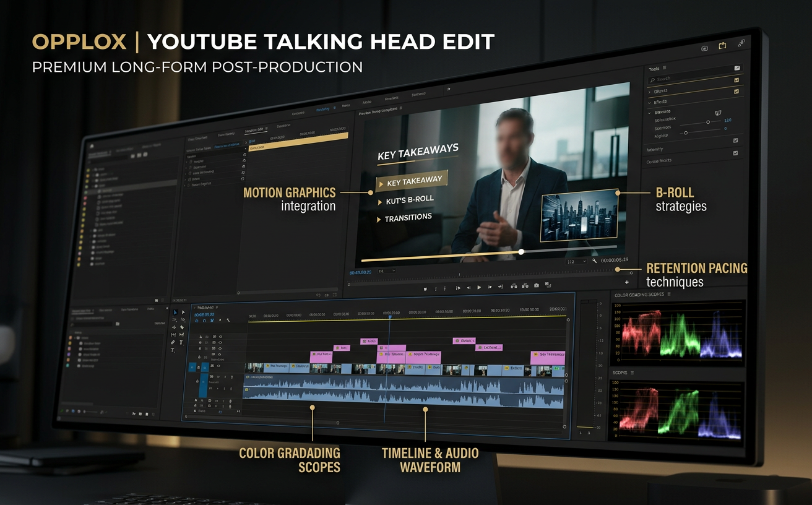Open the program monitor panel menu

point(401,108)
